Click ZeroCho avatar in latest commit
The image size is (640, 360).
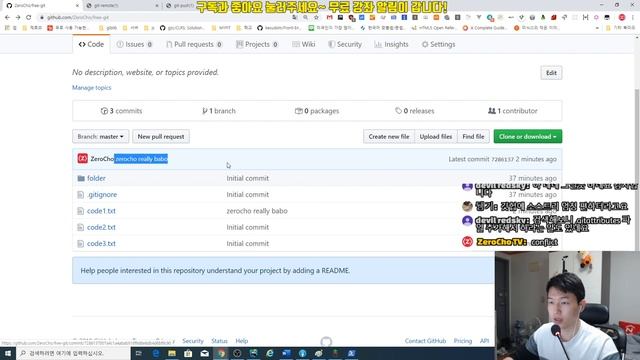pyautogui.click(x=82, y=158)
